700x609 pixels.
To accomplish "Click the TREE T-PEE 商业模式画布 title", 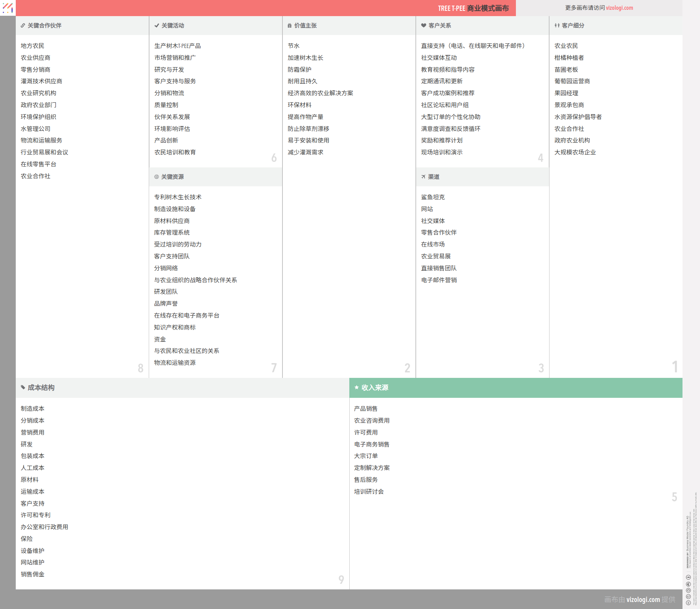I will click(x=473, y=8).
